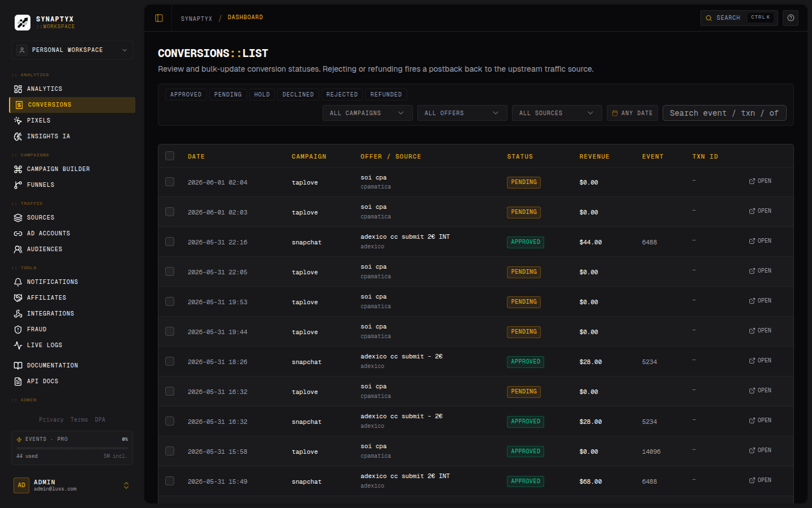Image resolution: width=812 pixels, height=508 pixels.
Task: Toggle the sidebar panel icon
Action: [x=159, y=18]
